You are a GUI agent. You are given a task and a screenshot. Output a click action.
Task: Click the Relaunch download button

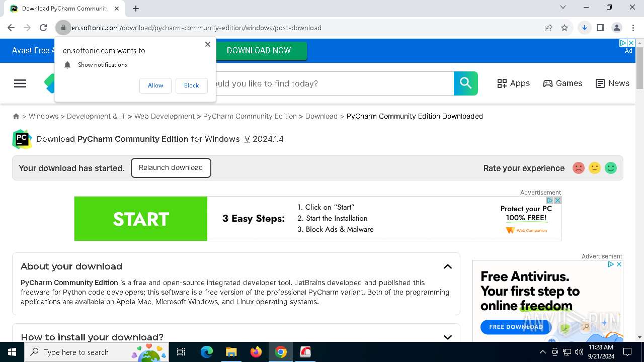tap(171, 168)
